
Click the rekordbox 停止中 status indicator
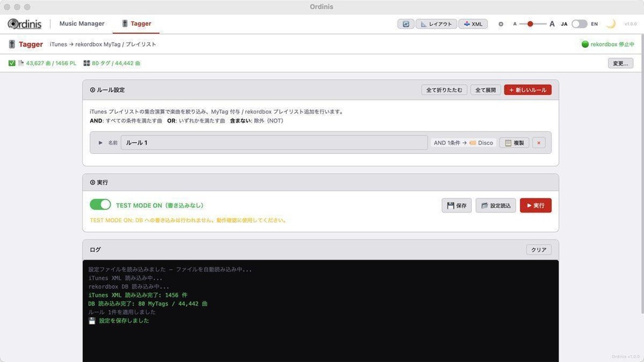click(x=608, y=45)
